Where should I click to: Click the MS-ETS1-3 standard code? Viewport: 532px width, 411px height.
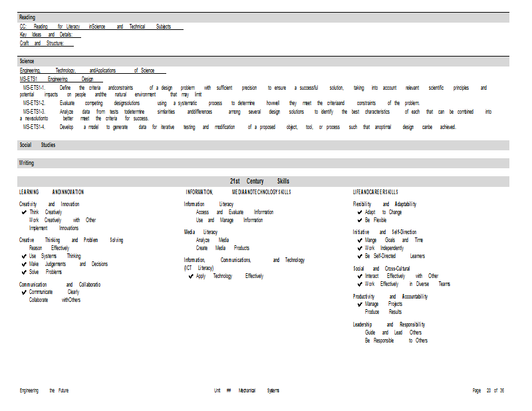click(34, 112)
